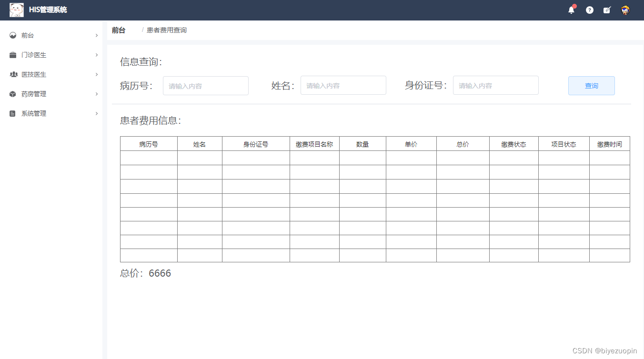This screenshot has width=644, height=359.
Task: Click the HIS logo avatar image
Action: point(17,10)
